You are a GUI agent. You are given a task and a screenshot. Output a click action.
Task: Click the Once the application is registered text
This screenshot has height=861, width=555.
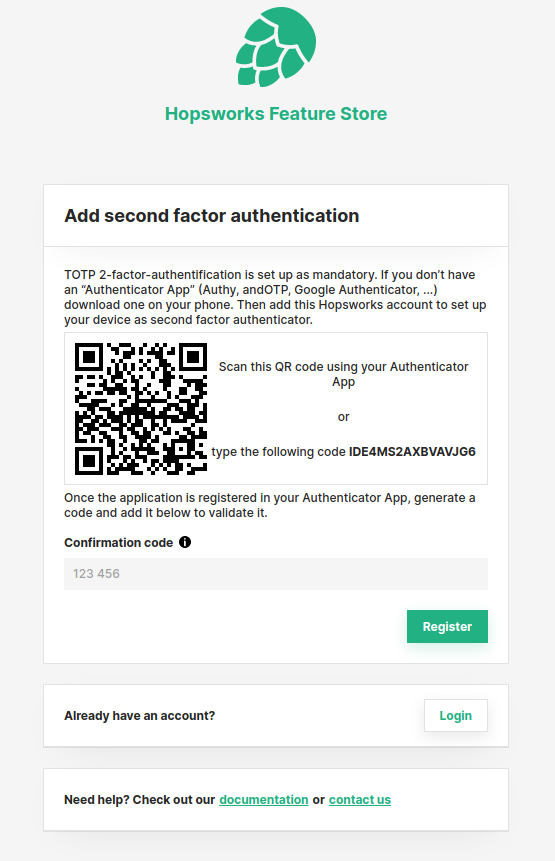pos(270,505)
